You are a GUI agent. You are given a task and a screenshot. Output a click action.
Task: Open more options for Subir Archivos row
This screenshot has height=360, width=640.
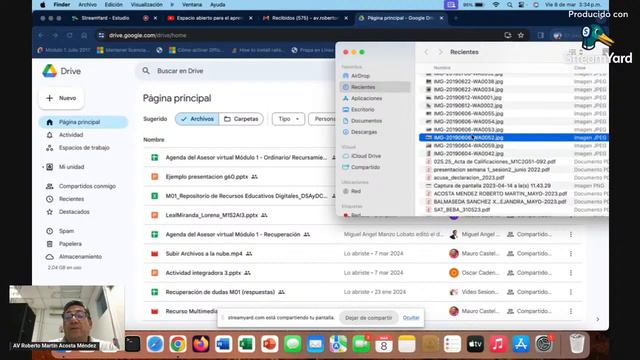pyautogui.click(x=571, y=253)
